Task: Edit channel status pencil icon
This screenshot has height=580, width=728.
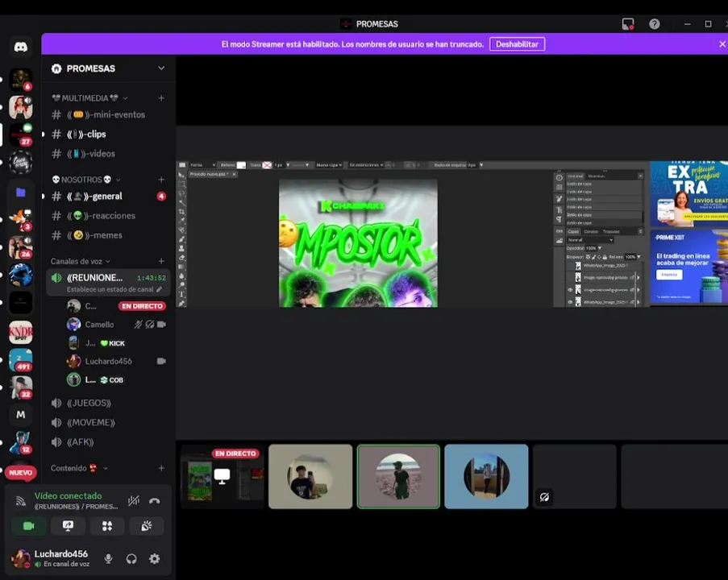Action: (x=160, y=289)
